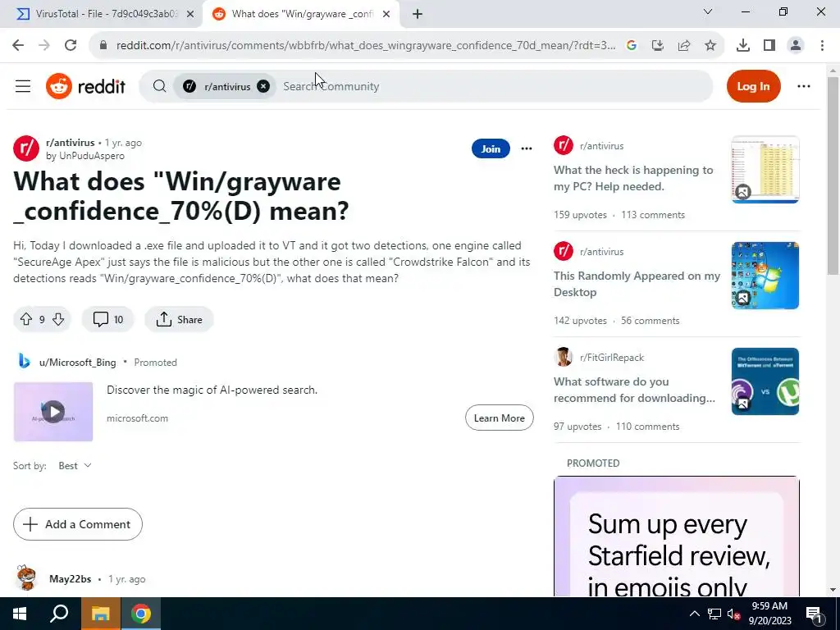
Task: Click the address bar URL
Action: tap(366, 46)
